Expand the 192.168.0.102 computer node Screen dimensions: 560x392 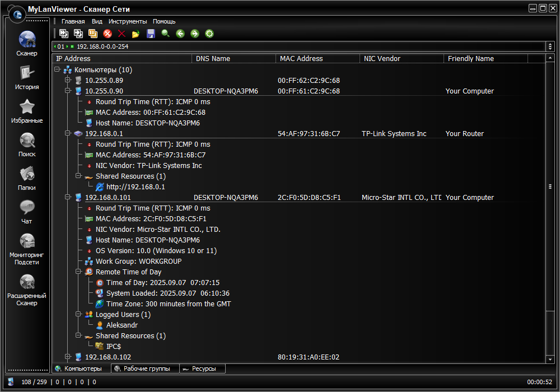(68, 357)
